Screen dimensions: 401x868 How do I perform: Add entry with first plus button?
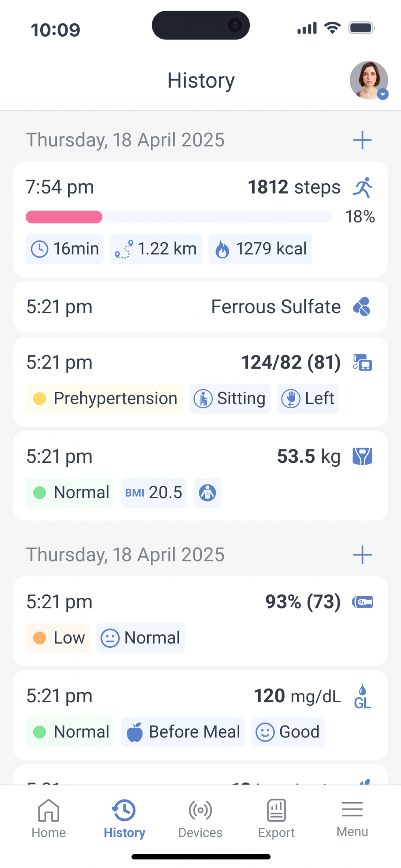[x=362, y=140]
